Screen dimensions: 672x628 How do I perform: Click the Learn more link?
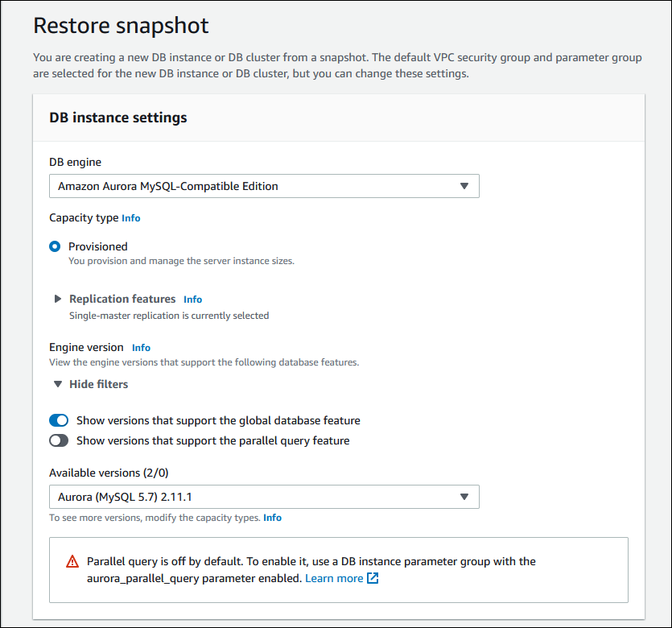pos(333,578)
